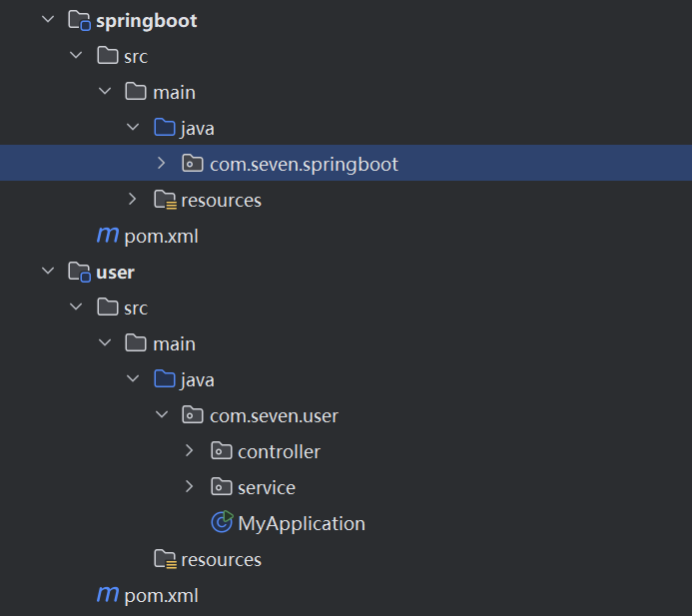Screen dimensions: 692x616
Task: Click the Maven icon of user module's pom.xml
Action: click(107, 595)
